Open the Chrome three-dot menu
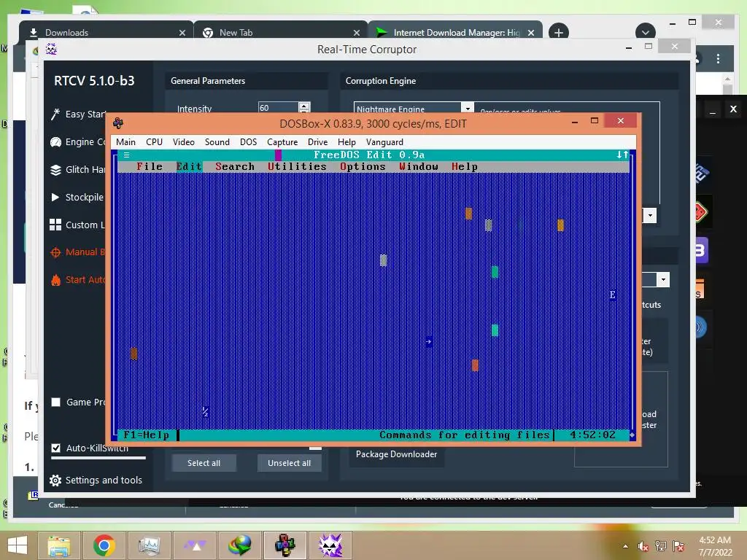 pos(718,58)
